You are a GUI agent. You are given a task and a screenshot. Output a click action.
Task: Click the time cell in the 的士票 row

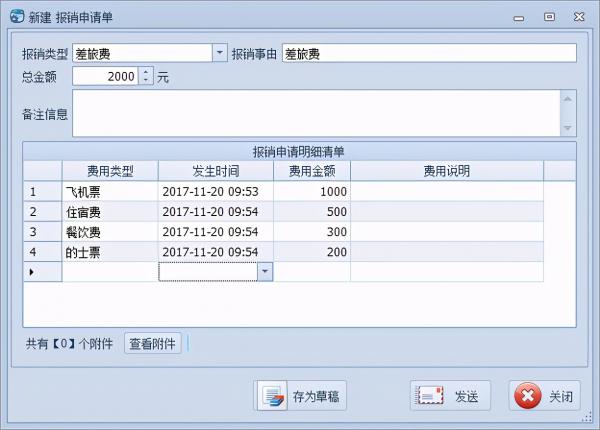coord(216,252)
